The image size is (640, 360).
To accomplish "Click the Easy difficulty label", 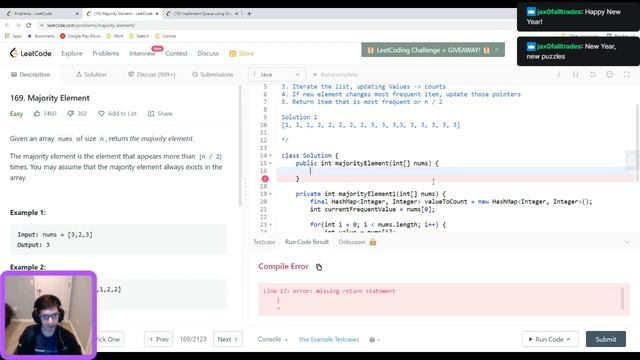I will [x=16, y=113].
